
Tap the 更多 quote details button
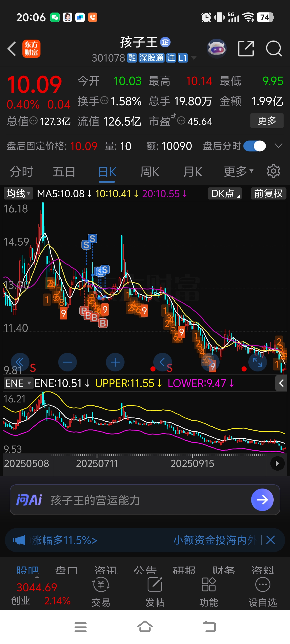pos(267,121)
